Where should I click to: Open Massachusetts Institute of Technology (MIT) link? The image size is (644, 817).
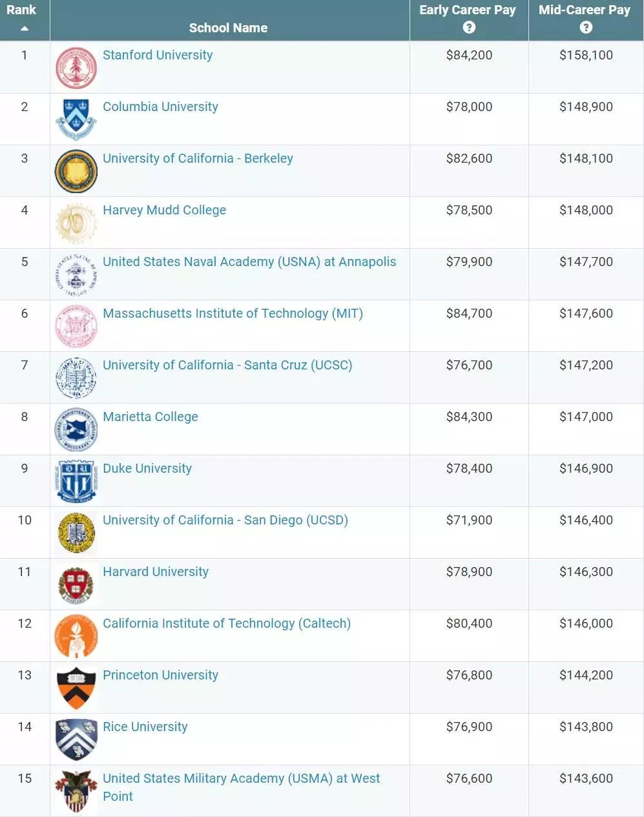point(233,313)
